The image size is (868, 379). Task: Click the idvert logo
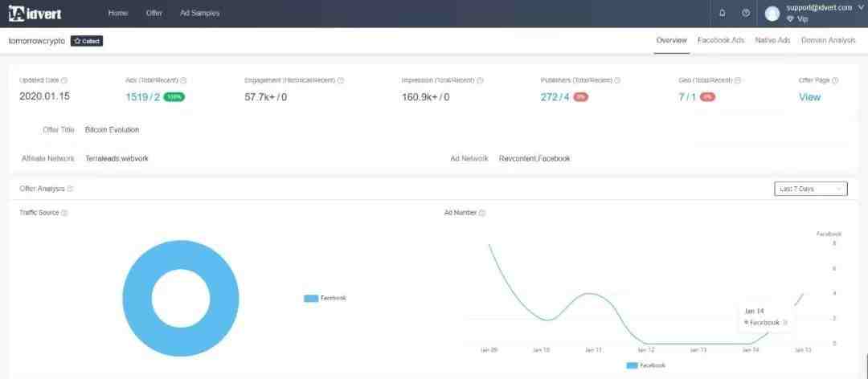35,13
